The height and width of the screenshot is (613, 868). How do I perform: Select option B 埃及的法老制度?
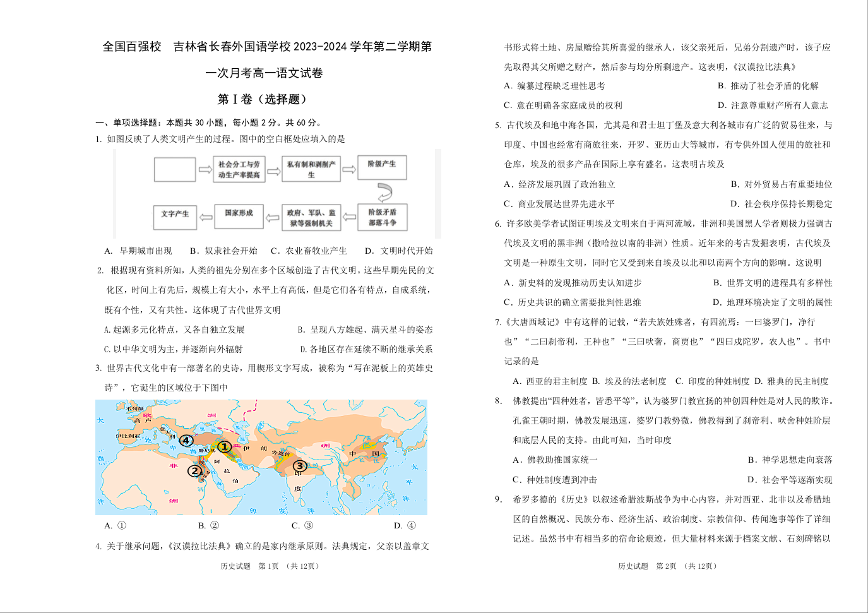coord(629,381)
